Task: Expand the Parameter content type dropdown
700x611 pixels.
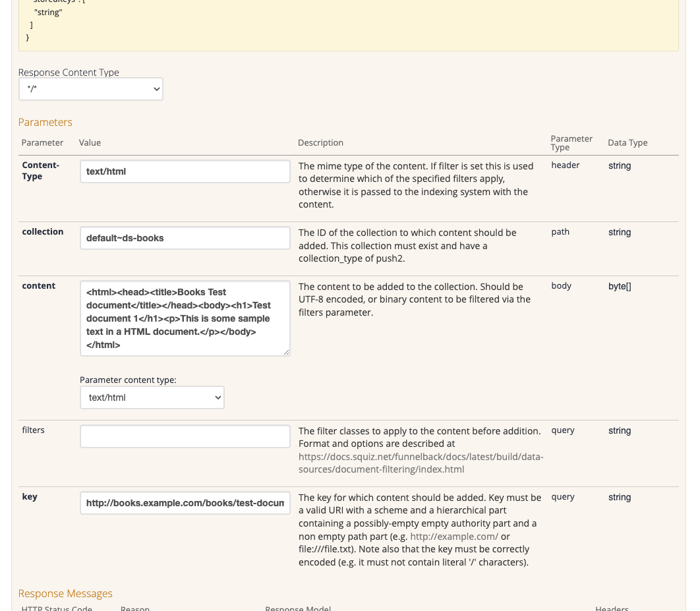Action: (152, 397)
